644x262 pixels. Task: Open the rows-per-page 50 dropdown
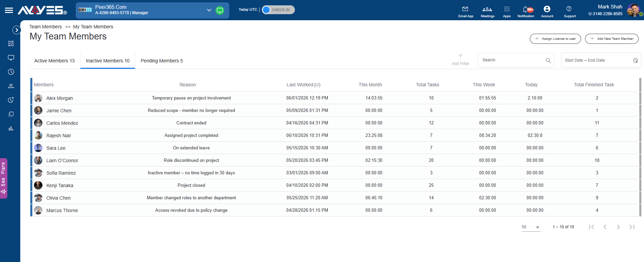(x=531, y=227)
